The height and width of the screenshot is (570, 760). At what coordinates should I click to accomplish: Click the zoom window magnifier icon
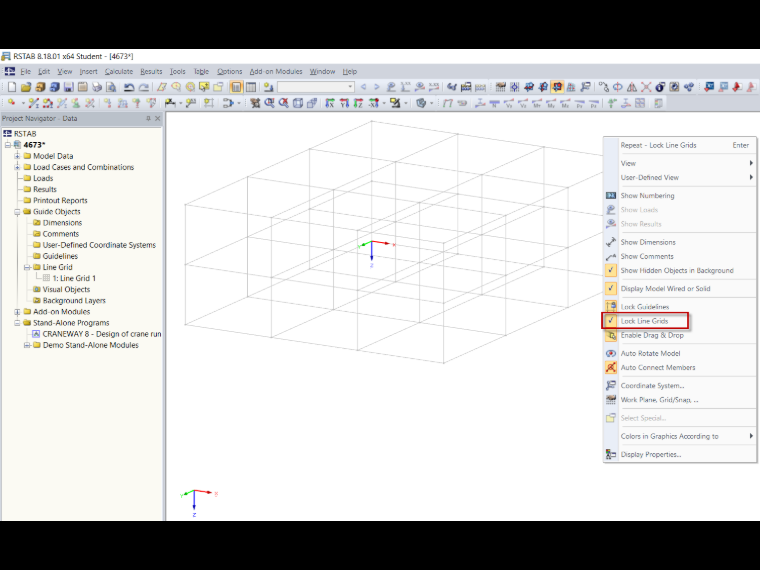pos(269,103)
